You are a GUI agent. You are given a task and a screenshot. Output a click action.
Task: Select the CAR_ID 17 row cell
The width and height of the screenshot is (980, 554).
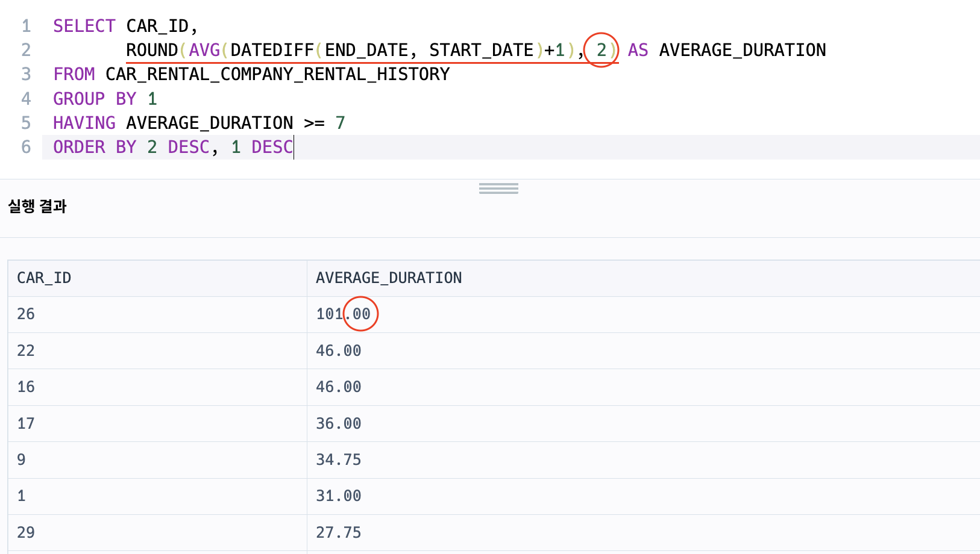[157, 423]
